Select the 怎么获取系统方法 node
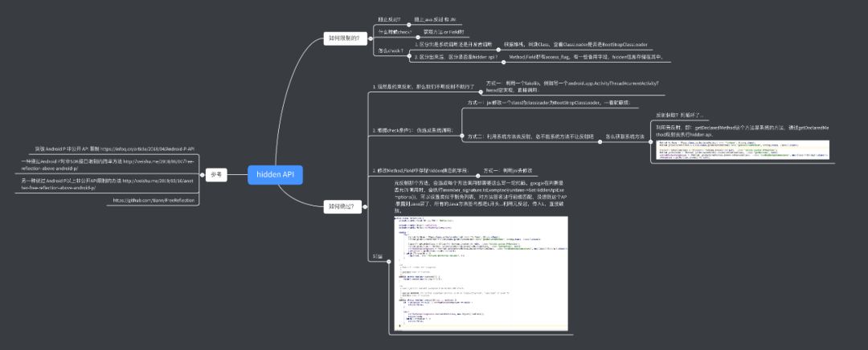 pos(625,136)
